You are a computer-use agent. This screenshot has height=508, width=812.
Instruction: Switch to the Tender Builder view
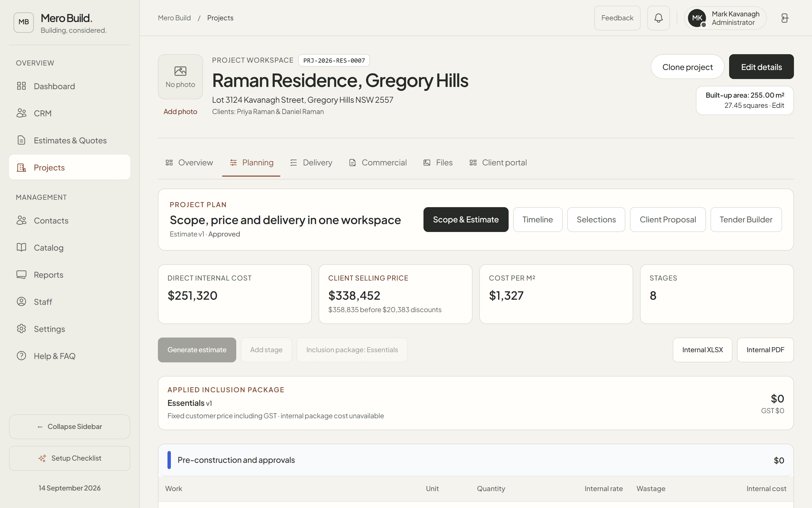click(x=746, y=220)
